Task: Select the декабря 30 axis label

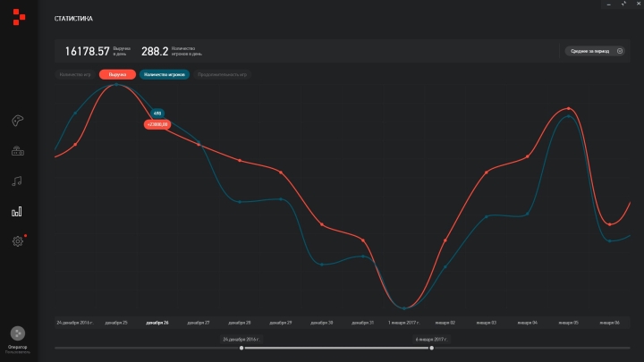Action: click(322, 323)
